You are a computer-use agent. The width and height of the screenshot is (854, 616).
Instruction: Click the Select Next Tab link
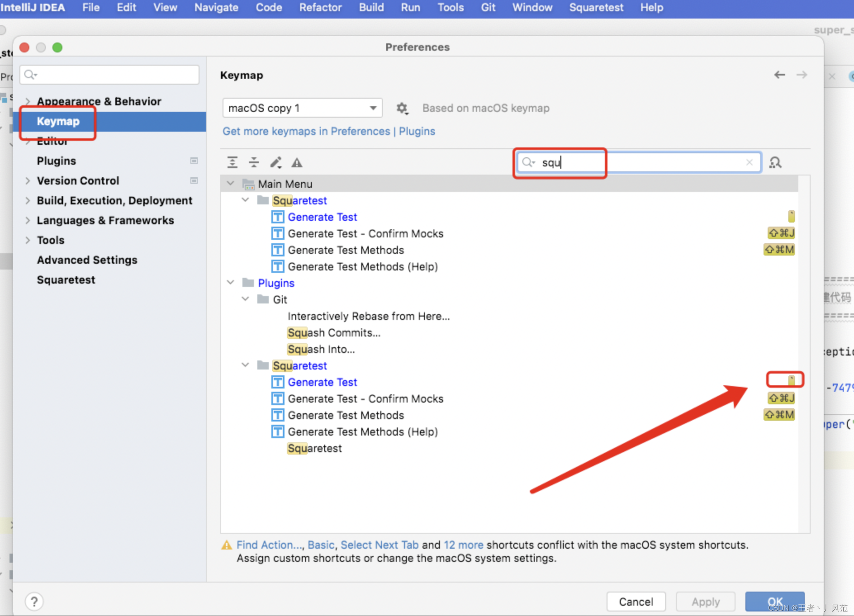pyautogui.click(x=380, y=545)
